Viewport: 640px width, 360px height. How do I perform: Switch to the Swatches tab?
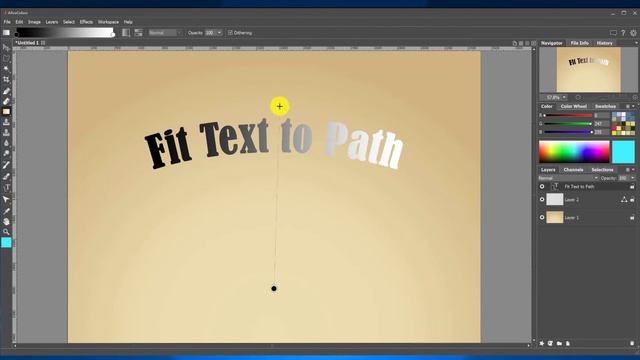(605, 106)
